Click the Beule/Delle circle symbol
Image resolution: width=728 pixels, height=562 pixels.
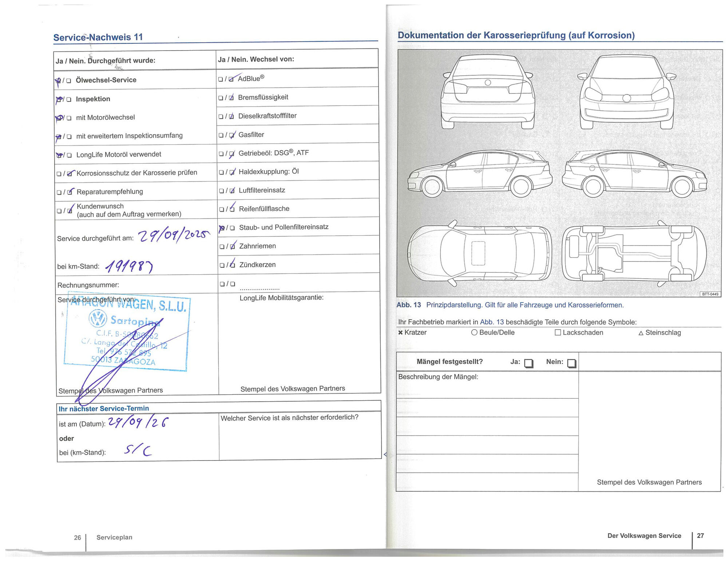click(474, 332)
